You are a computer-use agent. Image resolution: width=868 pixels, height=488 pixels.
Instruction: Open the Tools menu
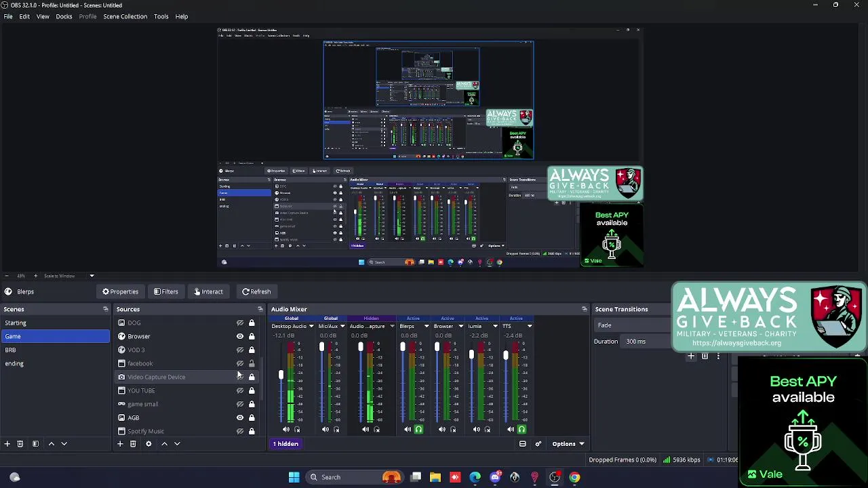tap(161, 16)
